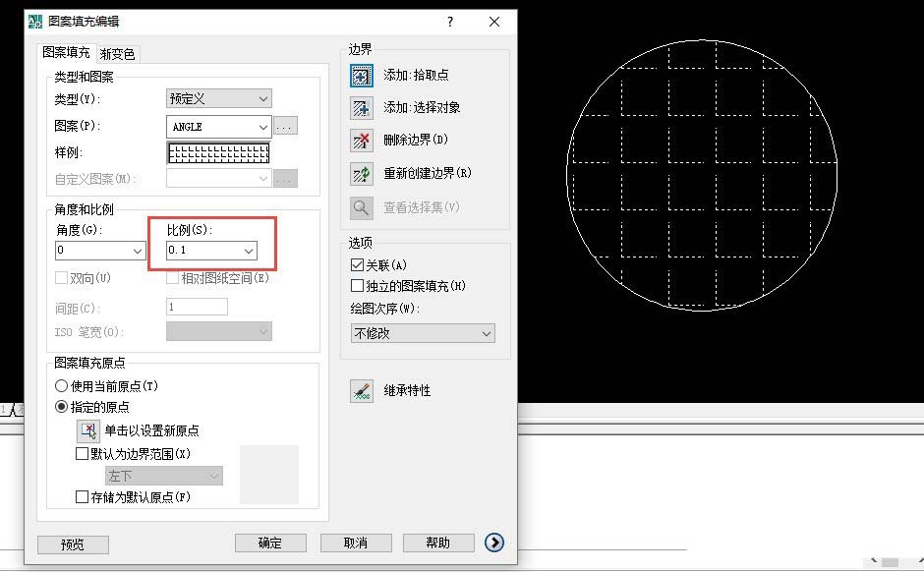
Task: Click the 单击以设置新原点 origin icon
Action: (x=87, y=429)
